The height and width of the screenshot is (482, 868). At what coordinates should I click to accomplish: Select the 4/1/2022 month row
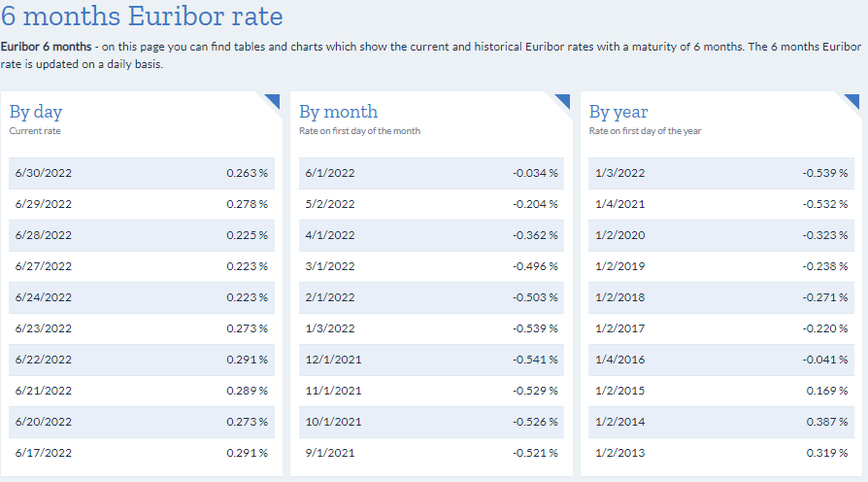(x=432, y=235)
